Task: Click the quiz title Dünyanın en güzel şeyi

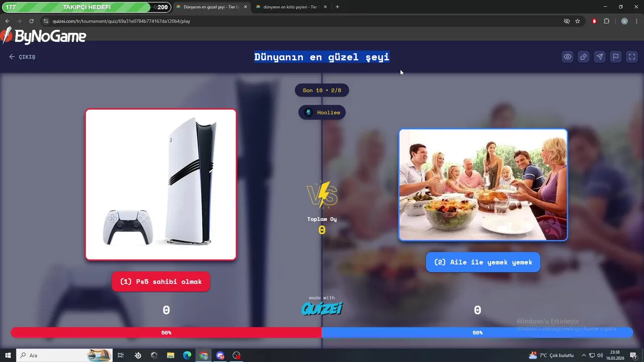Action: pos(322,57)
